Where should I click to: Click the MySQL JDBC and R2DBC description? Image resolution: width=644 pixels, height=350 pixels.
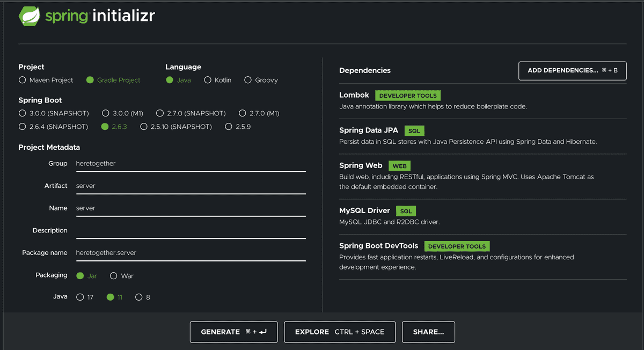point(390,222)
